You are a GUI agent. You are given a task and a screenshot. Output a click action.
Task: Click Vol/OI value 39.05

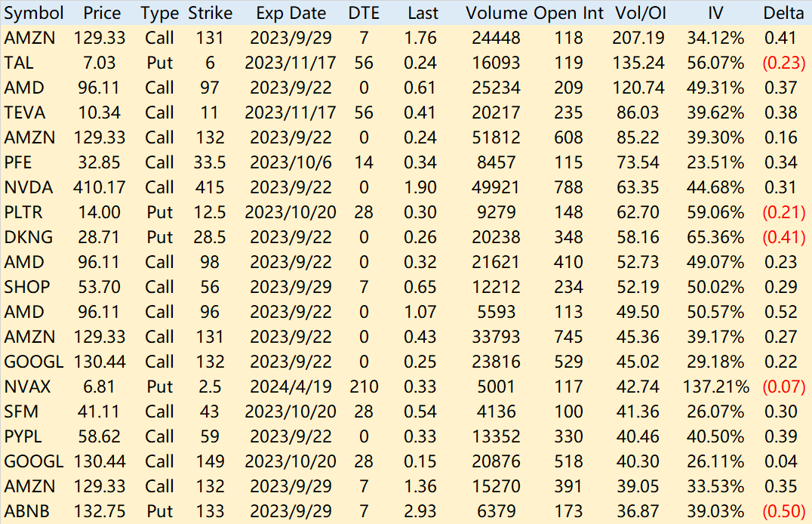point(638,486)
